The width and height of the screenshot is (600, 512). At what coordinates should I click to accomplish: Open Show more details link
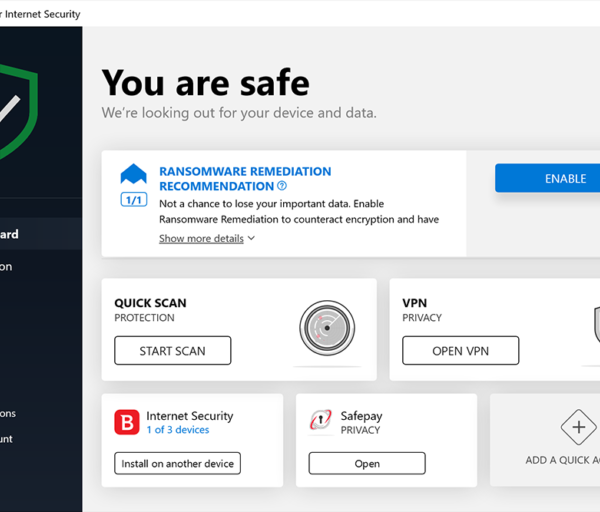click(201, 238)
